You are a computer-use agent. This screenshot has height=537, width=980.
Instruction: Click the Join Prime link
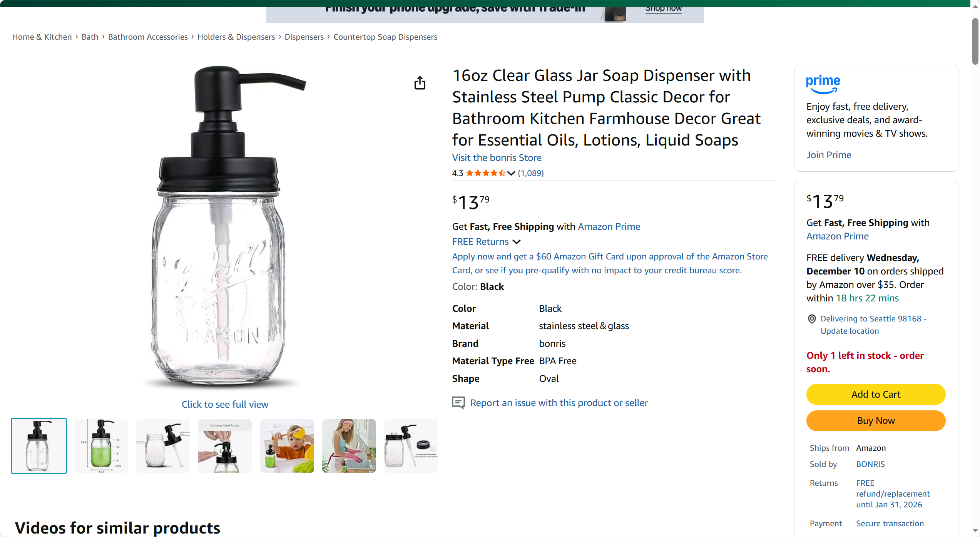(x=829, y=155)
